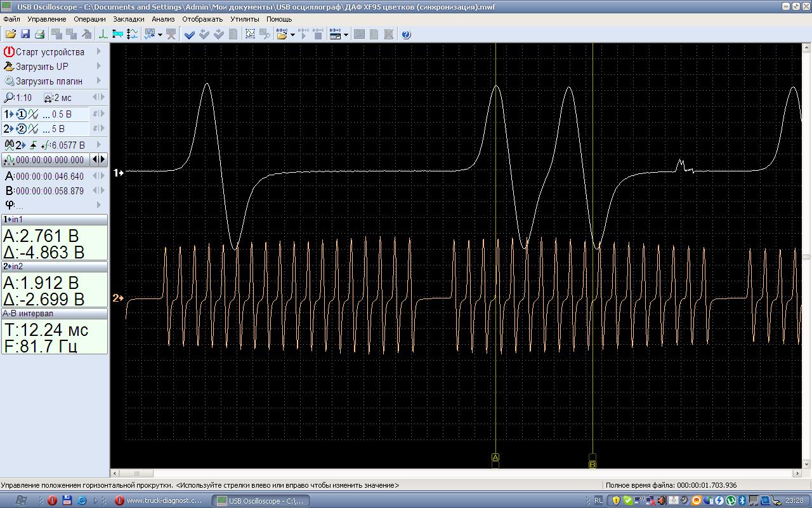Image resolution: width=812 pixels, height=508 pixels.
Task: Click the Internet Explorer quick launch icon
Action: coord(82,500)
